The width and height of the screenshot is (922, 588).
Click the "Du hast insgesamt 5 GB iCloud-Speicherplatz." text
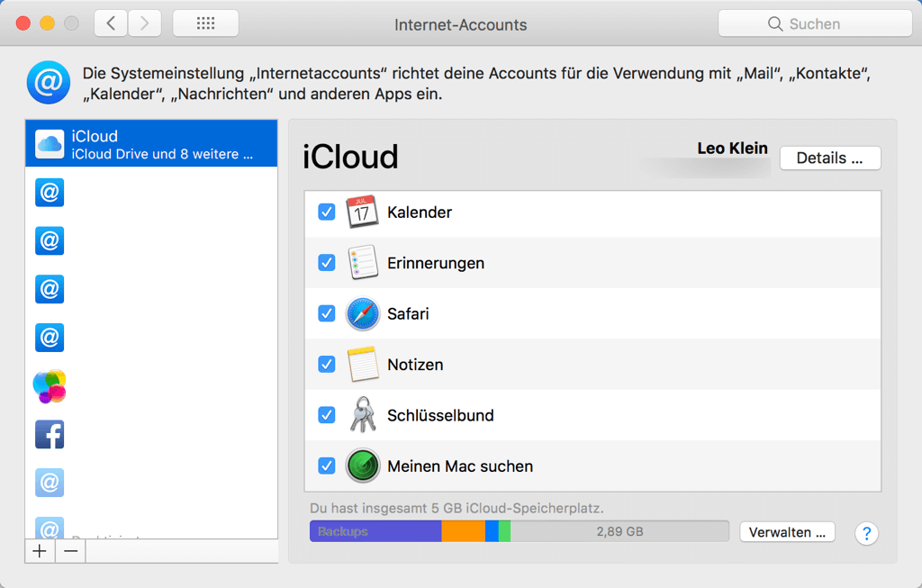(456, 508)
